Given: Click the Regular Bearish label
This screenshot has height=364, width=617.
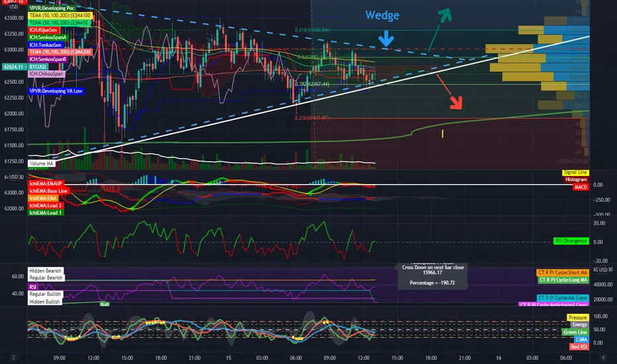Looking at the screenshot, I should coord(46,278).
